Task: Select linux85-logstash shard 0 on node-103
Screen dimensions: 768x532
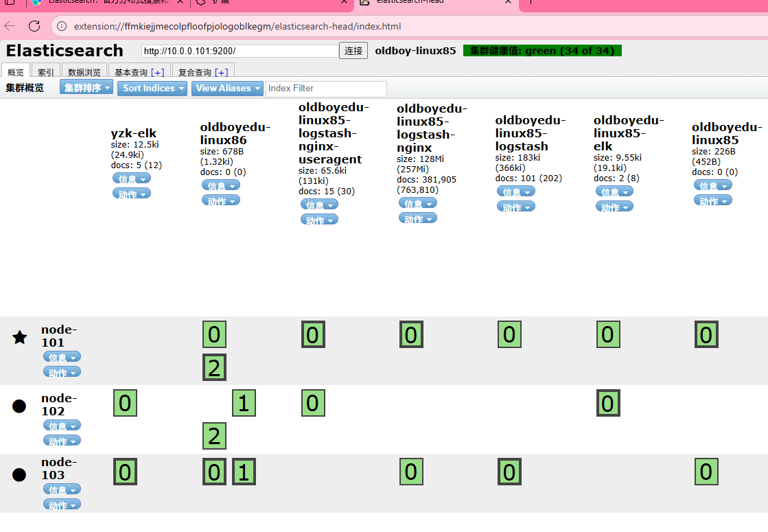Action: tap(509, 472)
